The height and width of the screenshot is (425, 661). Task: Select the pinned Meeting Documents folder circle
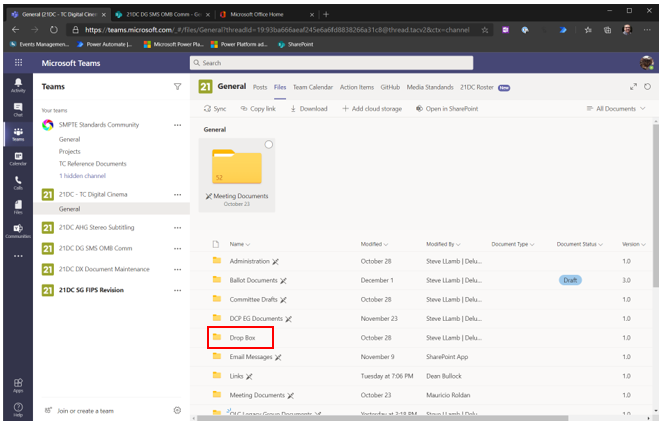click(268, 145)
